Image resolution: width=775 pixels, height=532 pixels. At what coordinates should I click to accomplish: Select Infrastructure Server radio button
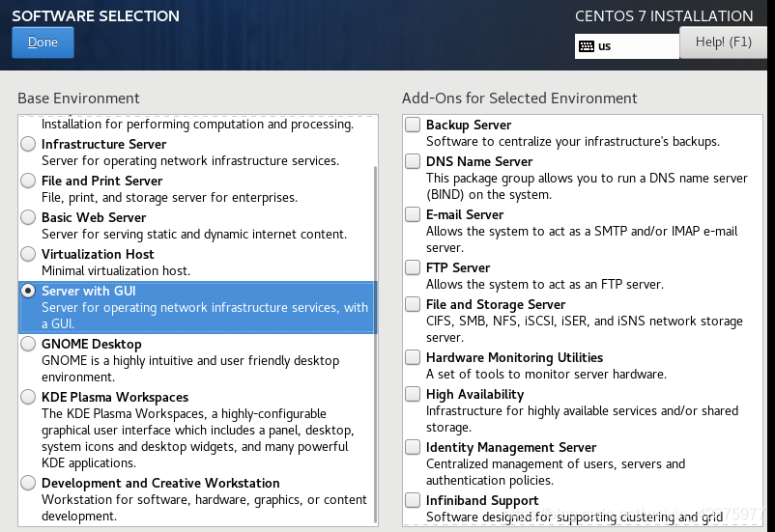(x=28, y=144)
